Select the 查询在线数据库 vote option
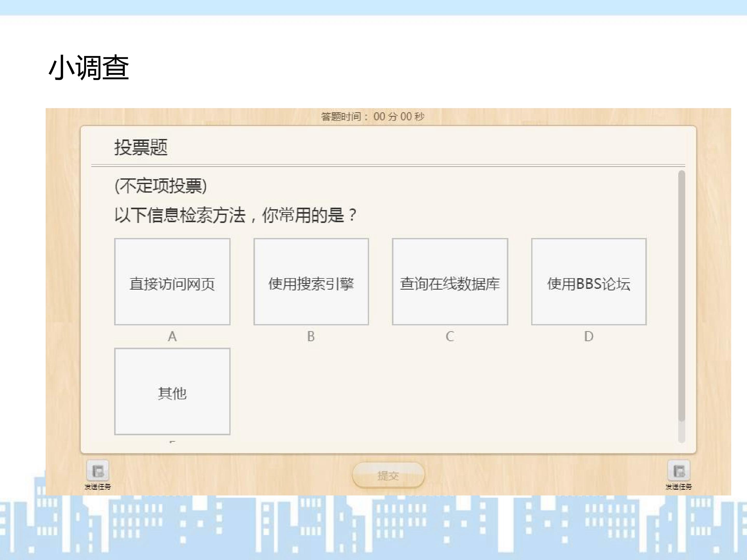Screen dimensions: 747x560 pyautogui.click(x=450, y=282)
